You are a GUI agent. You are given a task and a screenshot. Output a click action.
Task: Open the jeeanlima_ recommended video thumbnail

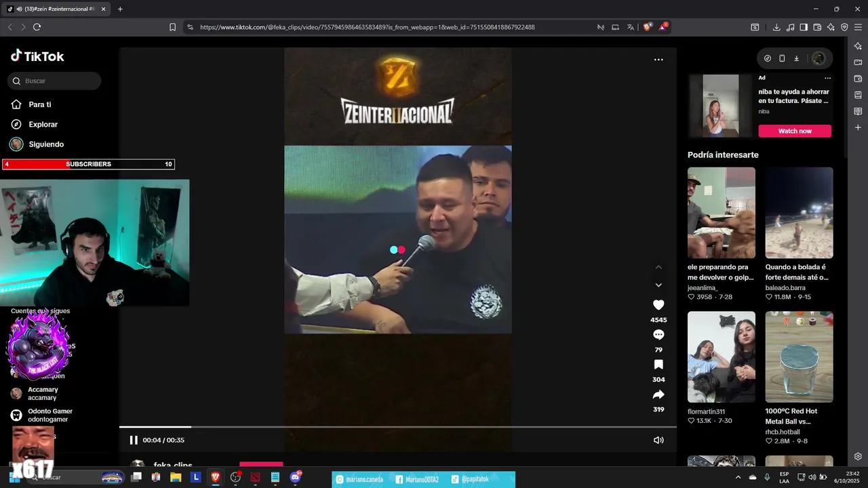[x=722, y=213]
